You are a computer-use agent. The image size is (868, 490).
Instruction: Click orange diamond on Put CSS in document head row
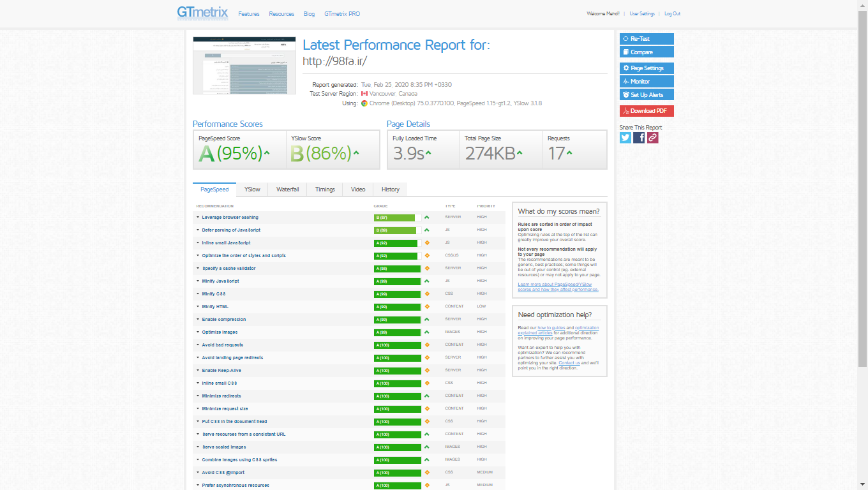427,421
